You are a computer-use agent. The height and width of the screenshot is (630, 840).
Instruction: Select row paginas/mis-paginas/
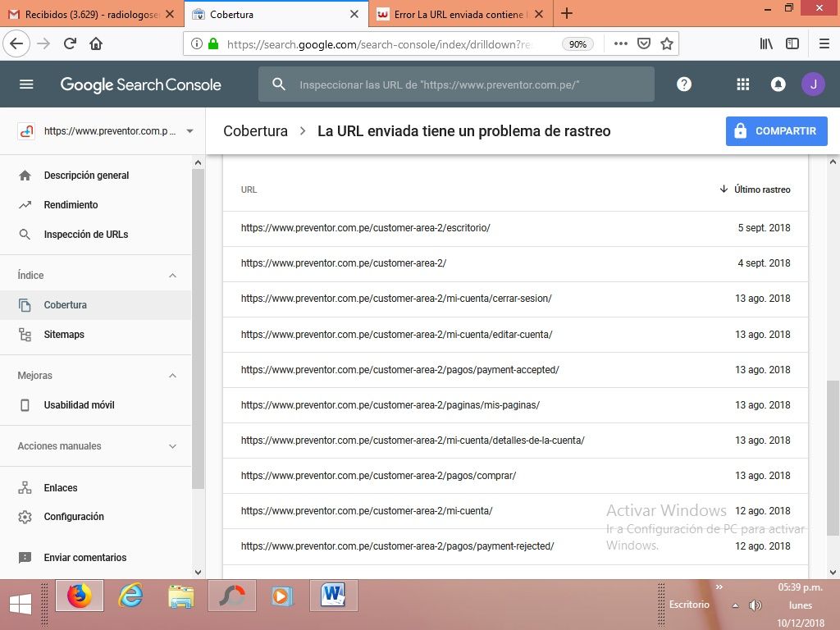515,405
